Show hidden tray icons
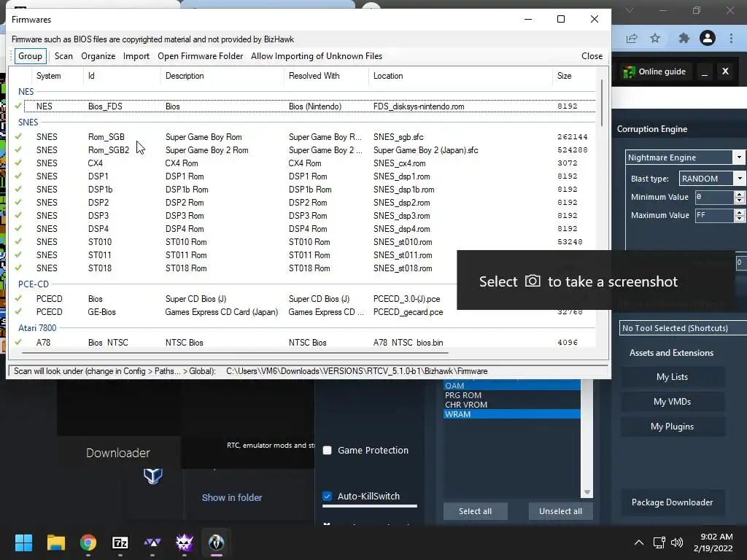Viewport: 747px width, 560px height. pyautogui.click(x=639, y=542)
